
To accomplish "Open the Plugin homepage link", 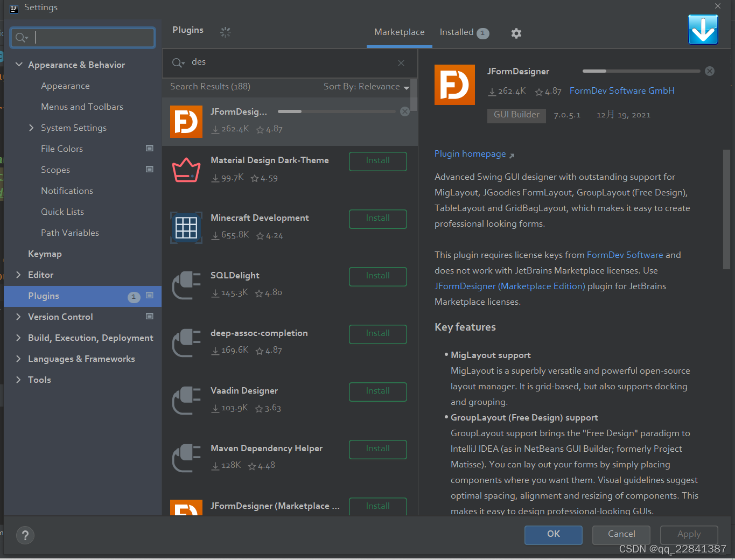I will 470,153.
